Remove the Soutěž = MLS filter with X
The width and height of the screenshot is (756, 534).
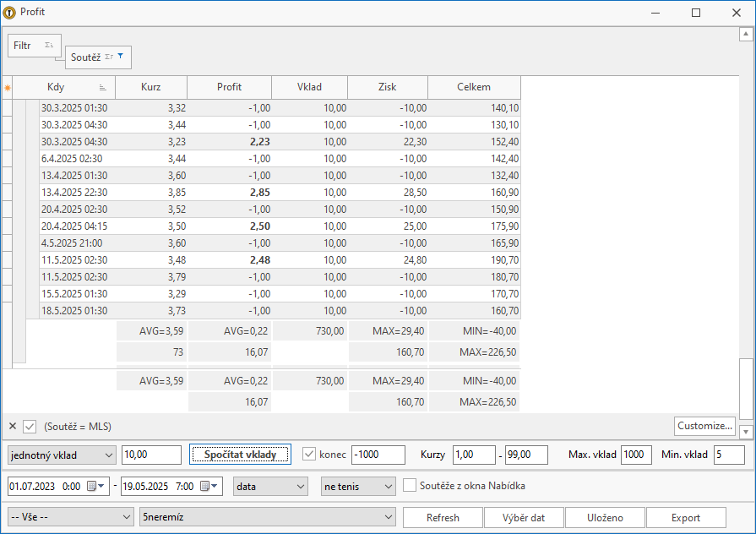13,426
